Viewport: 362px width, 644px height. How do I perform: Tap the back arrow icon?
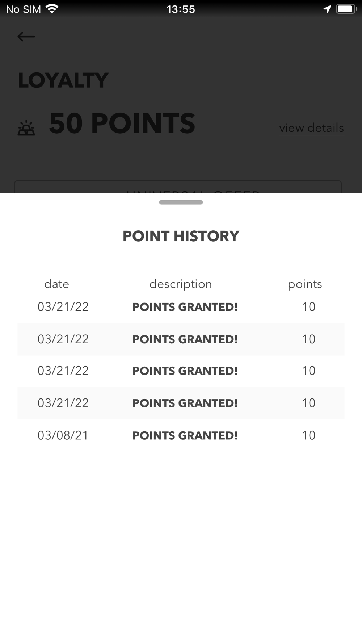(x=26, y=37)
